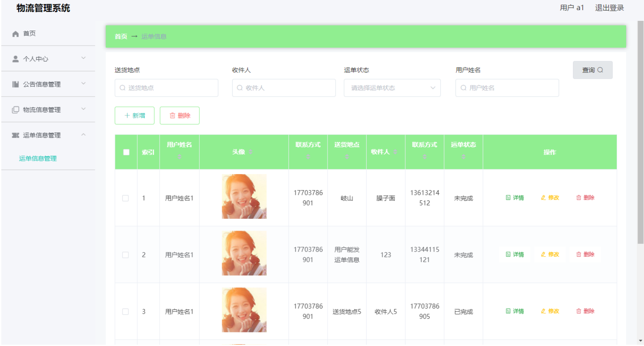Click sort arrows on 头像 column header
This screenshot has height=346, width=644.
[x=251, y=152]
